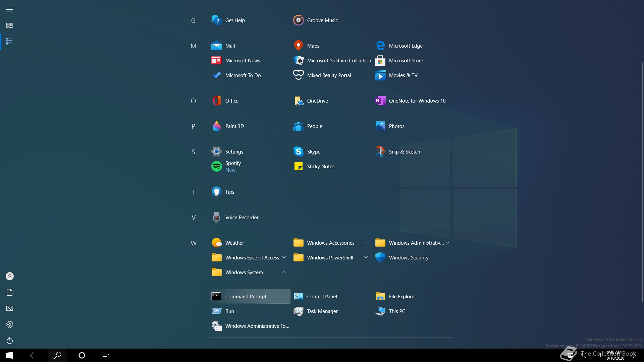
Task: Open Snip & Sketch
Action: [413, 152]
